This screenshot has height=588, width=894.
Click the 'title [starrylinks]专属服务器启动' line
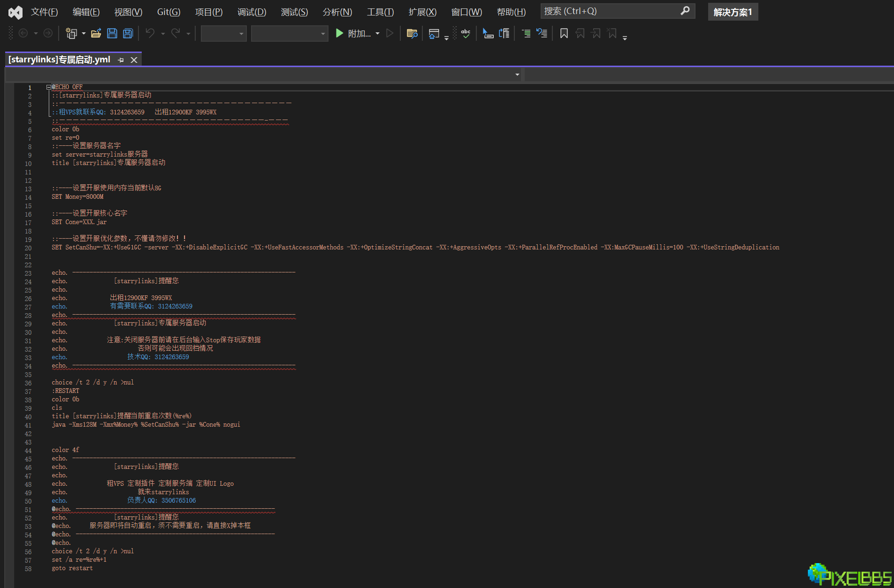coord(108,163)
